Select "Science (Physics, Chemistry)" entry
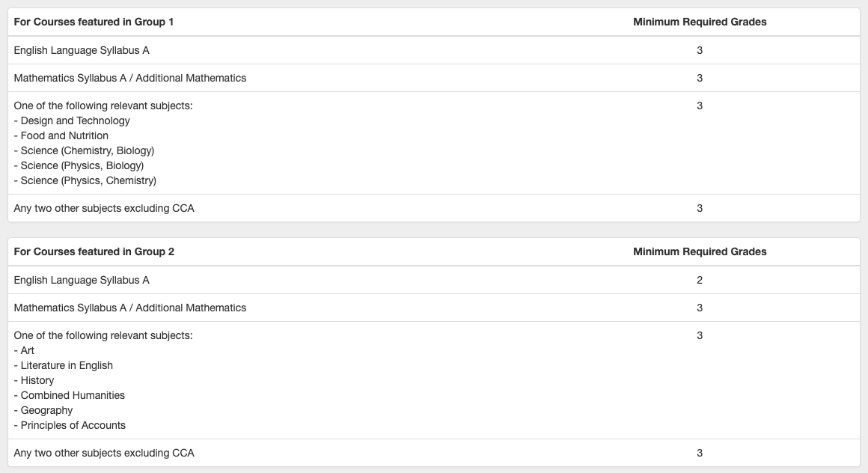 (88, 180)
